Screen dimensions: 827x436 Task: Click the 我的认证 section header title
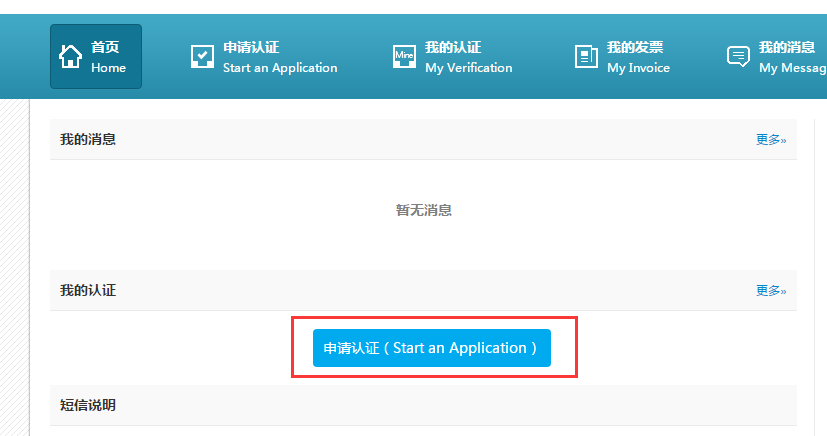click(88, 290)
